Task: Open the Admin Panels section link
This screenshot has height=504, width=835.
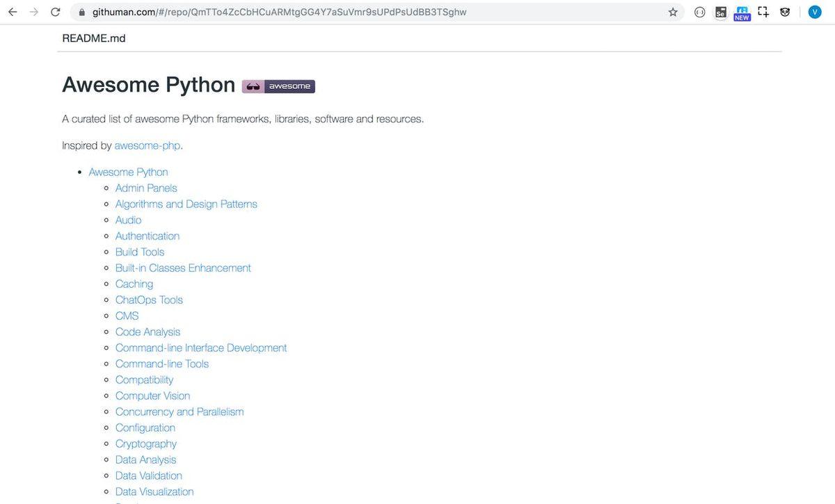Action: 146,188
